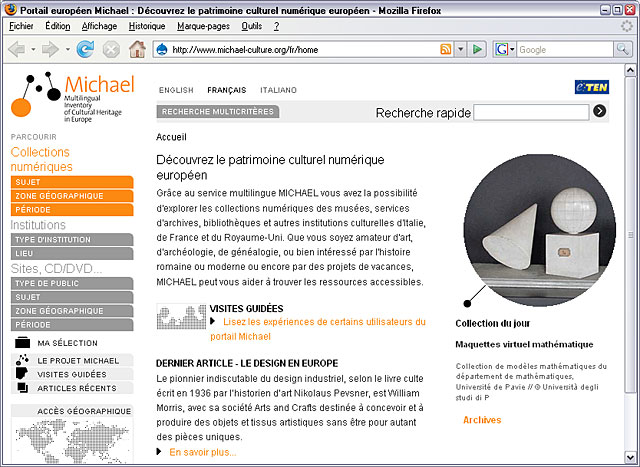Viewport: 640px width, 467px height.
Task: Click the dots icon beside Le Projet Michael
Action: click(x=22, y=360)
